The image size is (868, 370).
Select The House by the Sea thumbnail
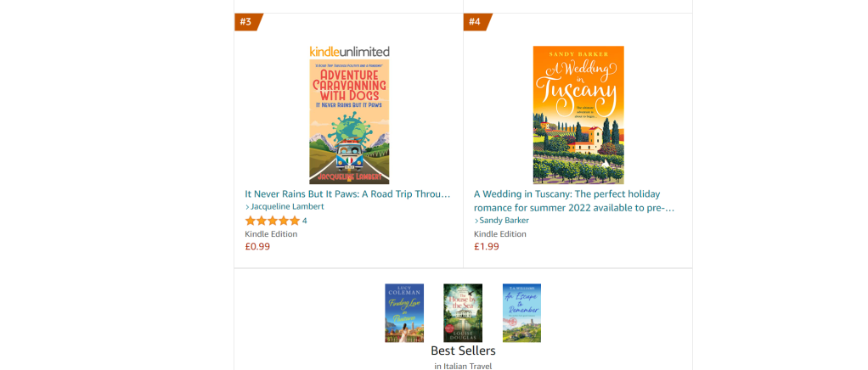pos(463,312)
